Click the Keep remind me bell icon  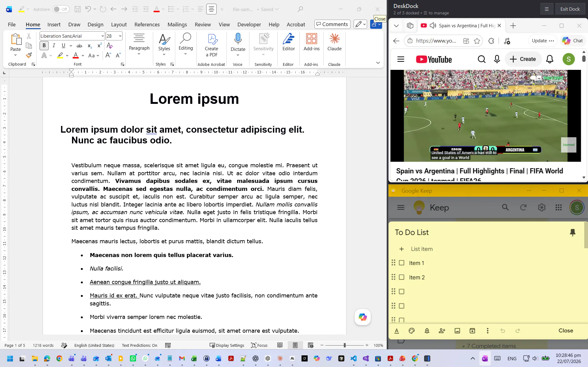[x=427, y=331]
